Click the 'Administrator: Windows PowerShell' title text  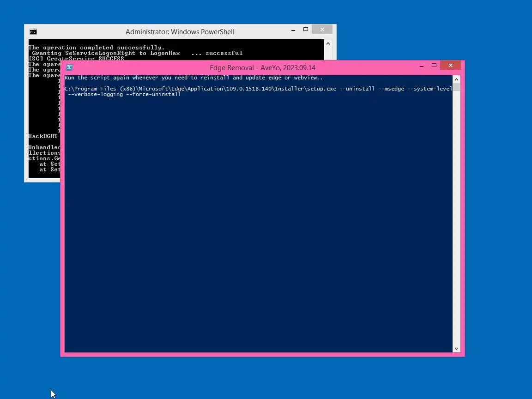pos(180,32)
